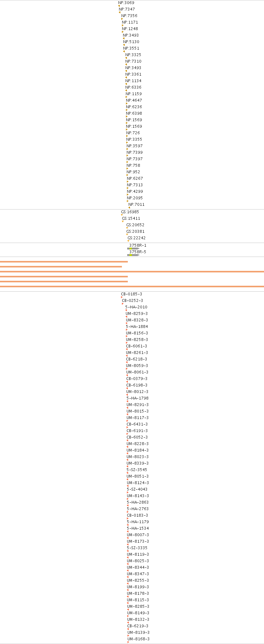Click the NP:1248 label
Viewport: 264px width, 644px height.
click(x=130, y=29)
